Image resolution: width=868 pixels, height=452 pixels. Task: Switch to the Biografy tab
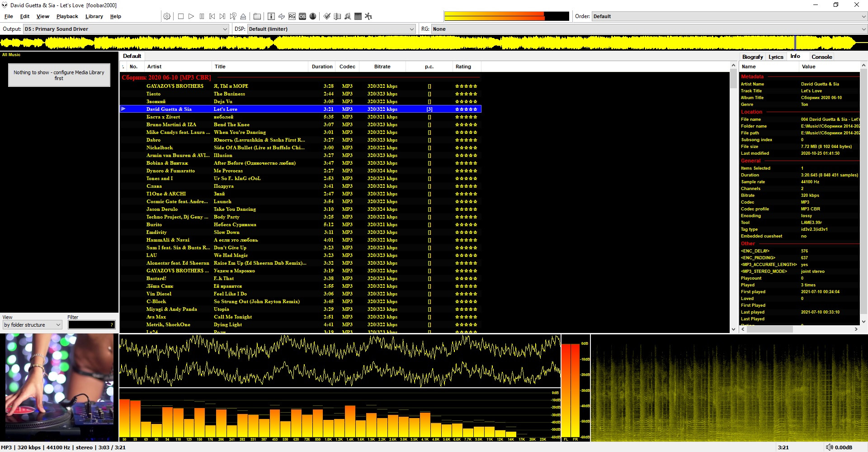click(752, 57)
